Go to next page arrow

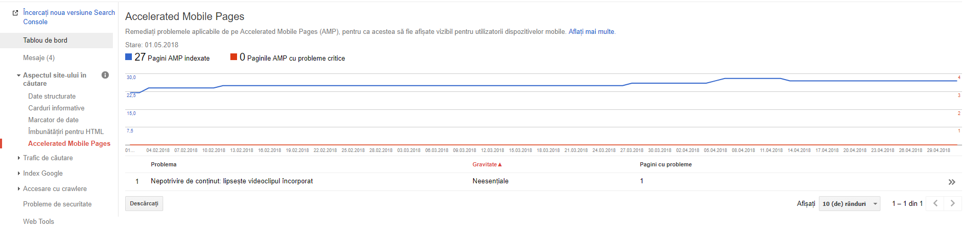click(x=953, y=203)
